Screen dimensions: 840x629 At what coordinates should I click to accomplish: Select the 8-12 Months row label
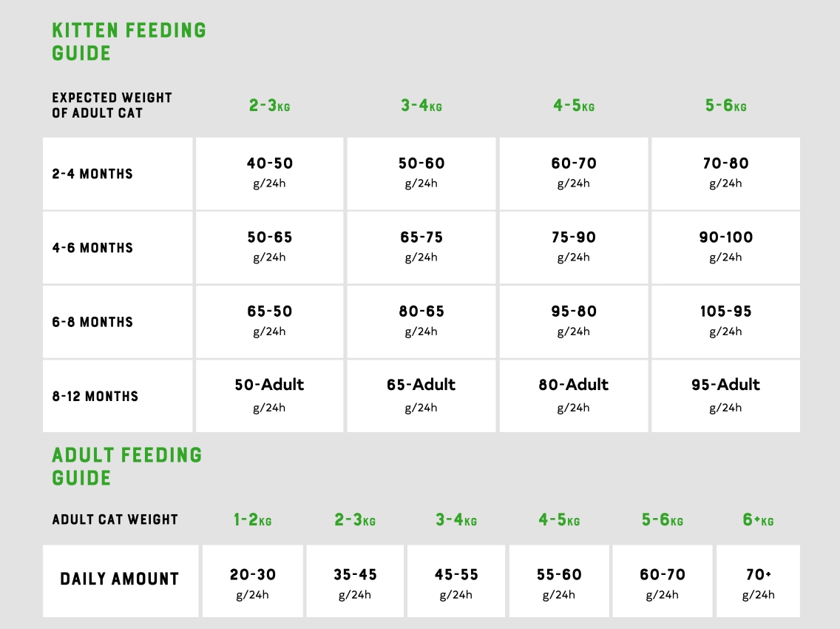[x=95, y=396]
